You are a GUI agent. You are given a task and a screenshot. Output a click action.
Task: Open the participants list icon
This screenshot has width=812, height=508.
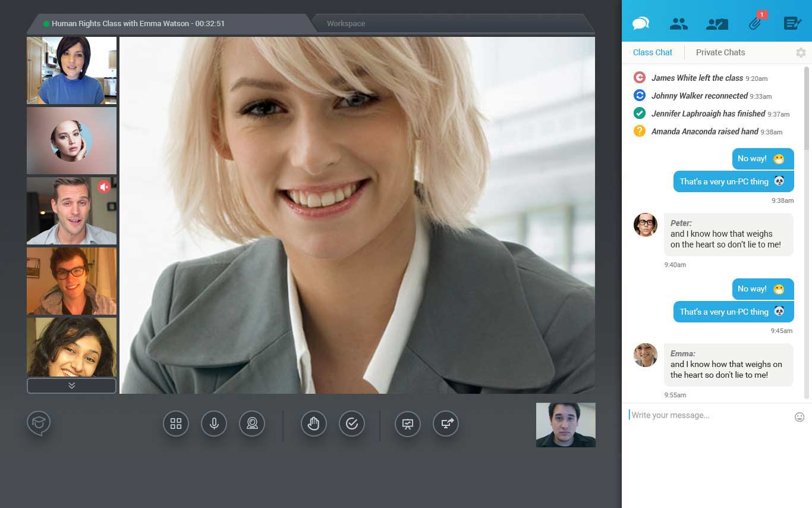point(678,24)
